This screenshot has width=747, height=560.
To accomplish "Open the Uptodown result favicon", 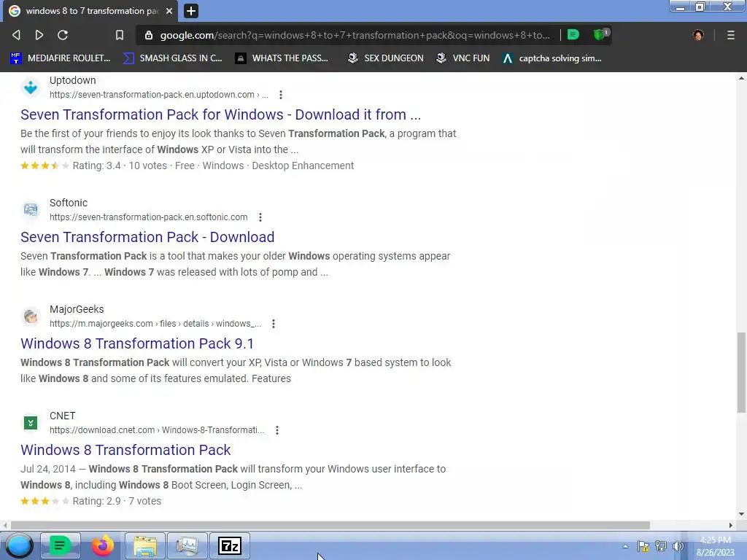I will tap(31, 87).
